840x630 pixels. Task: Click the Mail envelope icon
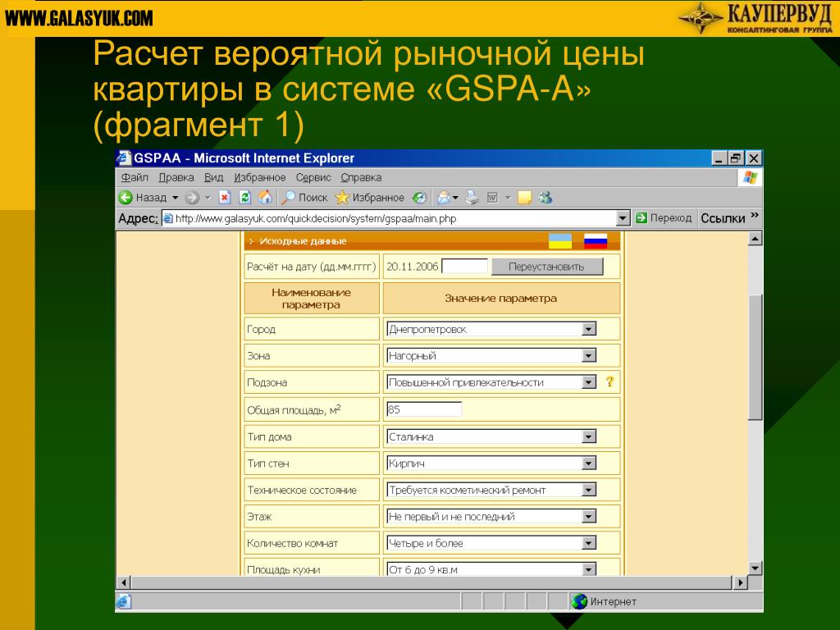click(444, 198)
